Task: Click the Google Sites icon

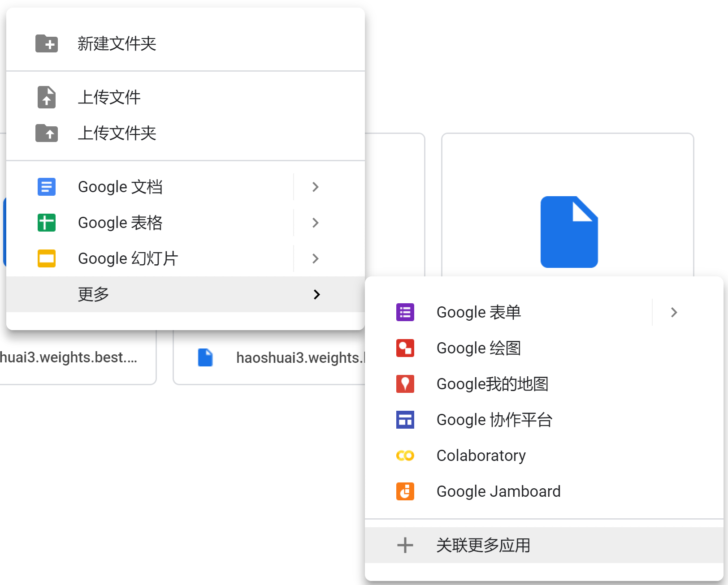Action: pyautogui.click(x=405, y=420)
